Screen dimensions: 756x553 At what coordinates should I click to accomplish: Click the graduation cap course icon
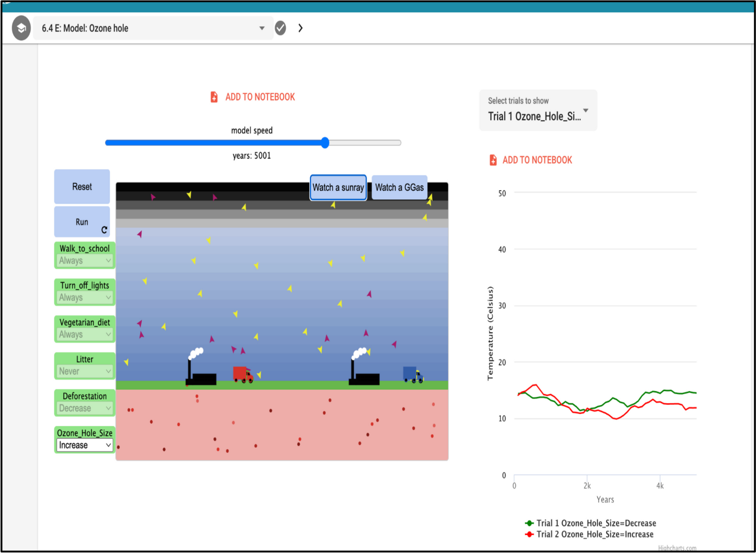[21, 28]
